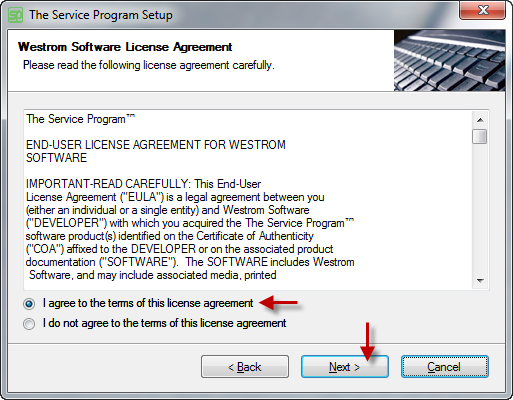513x400 pixels.
Task: Click the "Westrom Software License Agreement" heading
Action: (125, 47)
